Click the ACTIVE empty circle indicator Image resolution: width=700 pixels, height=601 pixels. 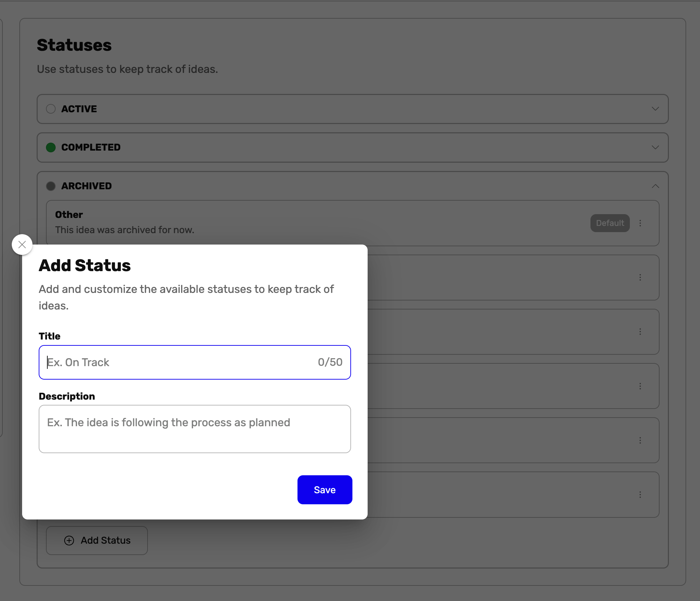(51, 109)
